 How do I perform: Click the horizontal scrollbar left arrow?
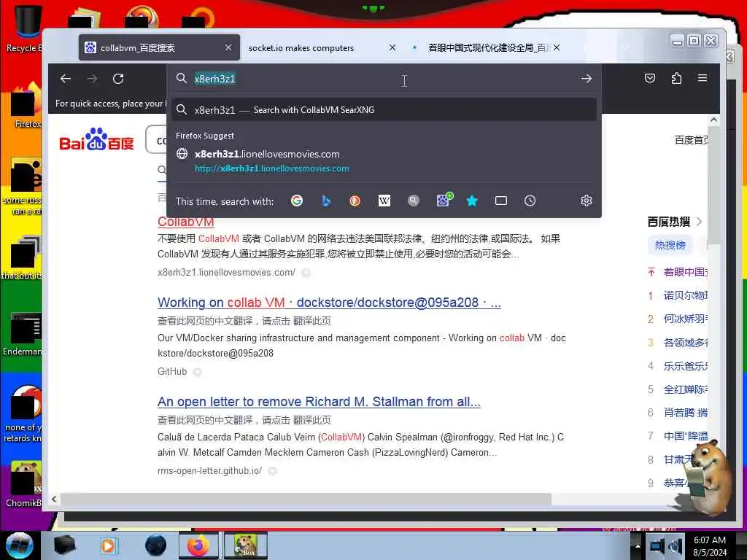click(54, 499)
